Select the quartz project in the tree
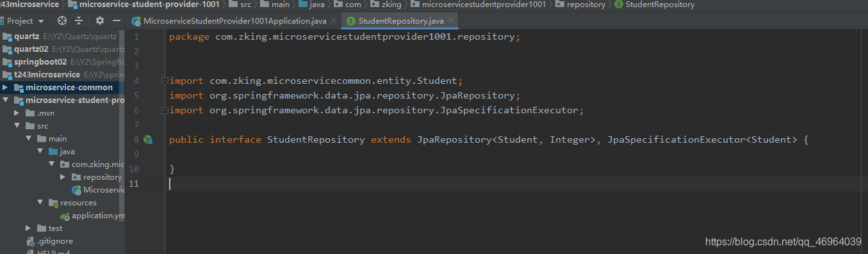The width and height of the screenshot is (868, 254). (62, 36)
